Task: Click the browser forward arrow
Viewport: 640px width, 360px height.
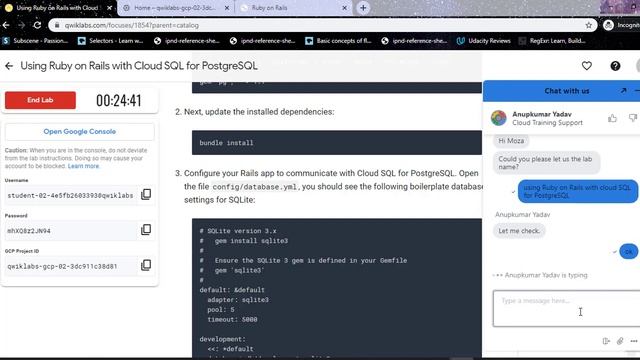Action: (21, 25)
